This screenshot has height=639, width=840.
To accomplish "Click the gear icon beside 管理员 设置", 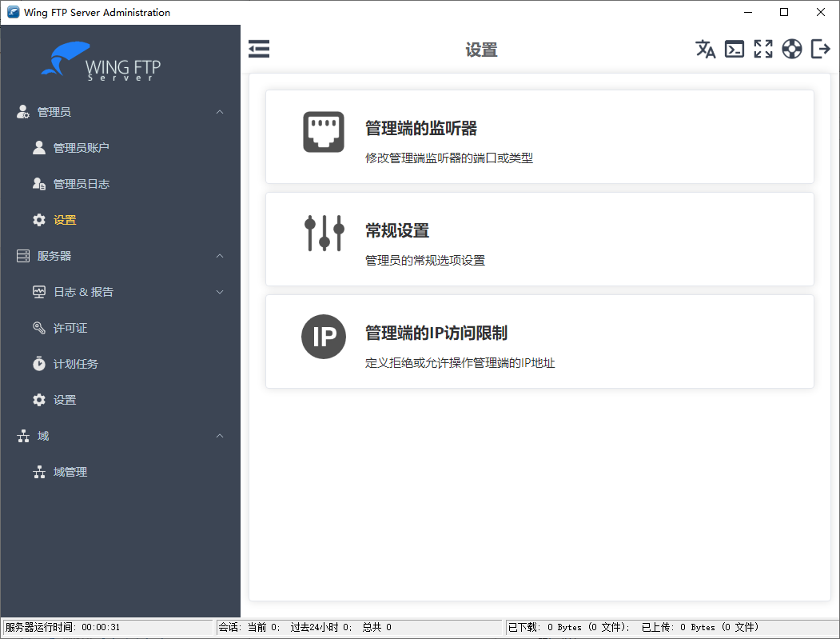I will click(39, 219).
